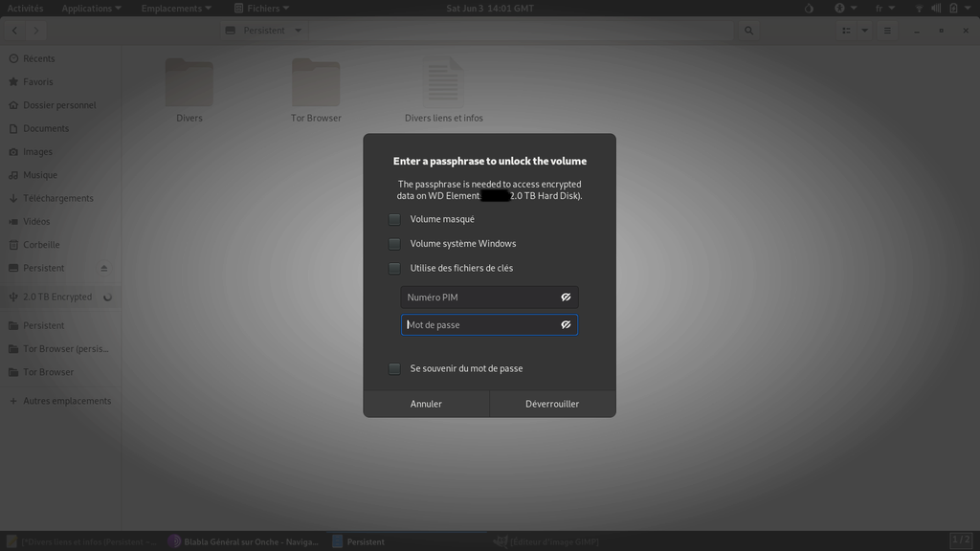Tick Utilise des fichiers de clés
Screen dimensions: 980x551
[394, 269]
